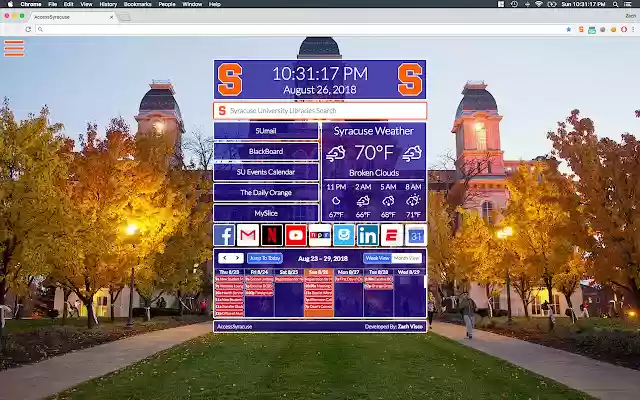Open macOS Notification Center icon
Screen dimensions: 640x400
[x=628, y=4]
